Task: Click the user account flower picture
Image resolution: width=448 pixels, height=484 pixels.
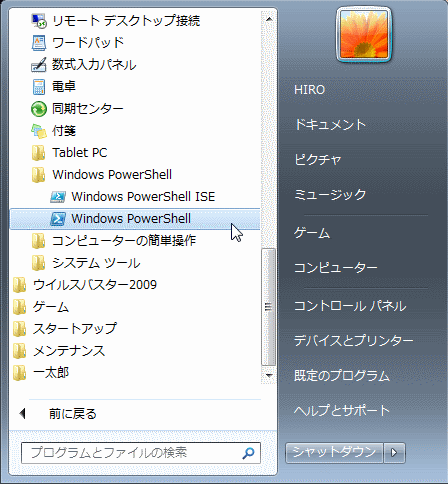Action: [364, 34]
